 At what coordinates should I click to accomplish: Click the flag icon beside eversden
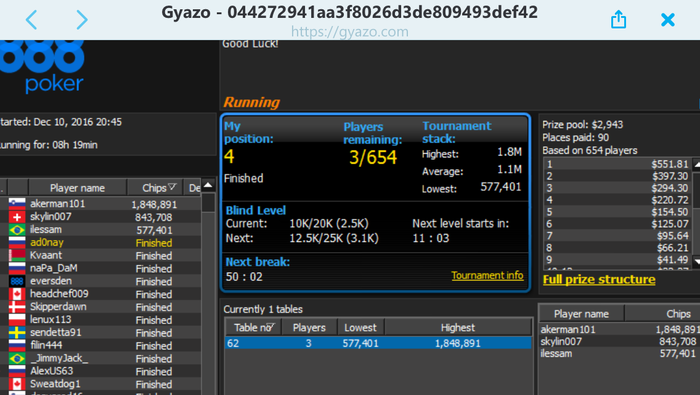17,281
